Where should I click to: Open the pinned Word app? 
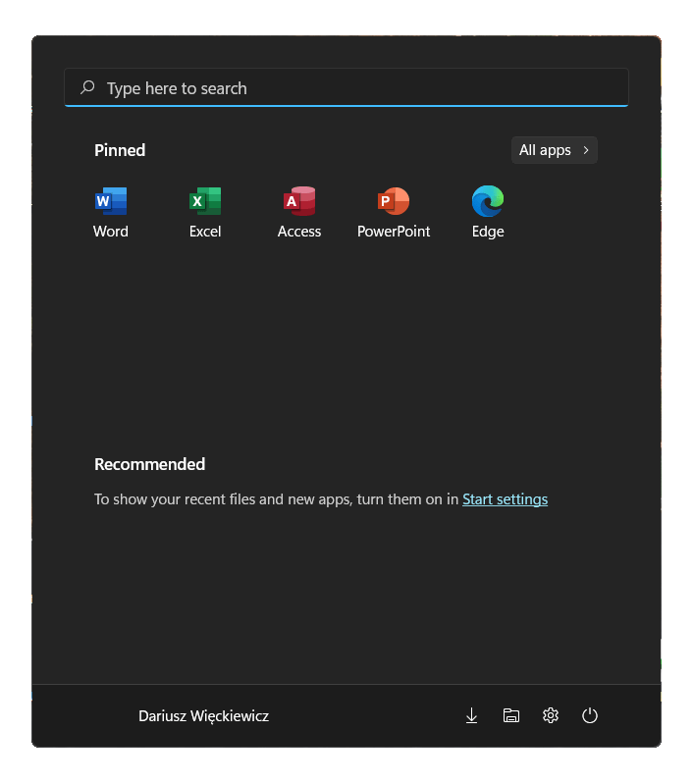[111, 212]
